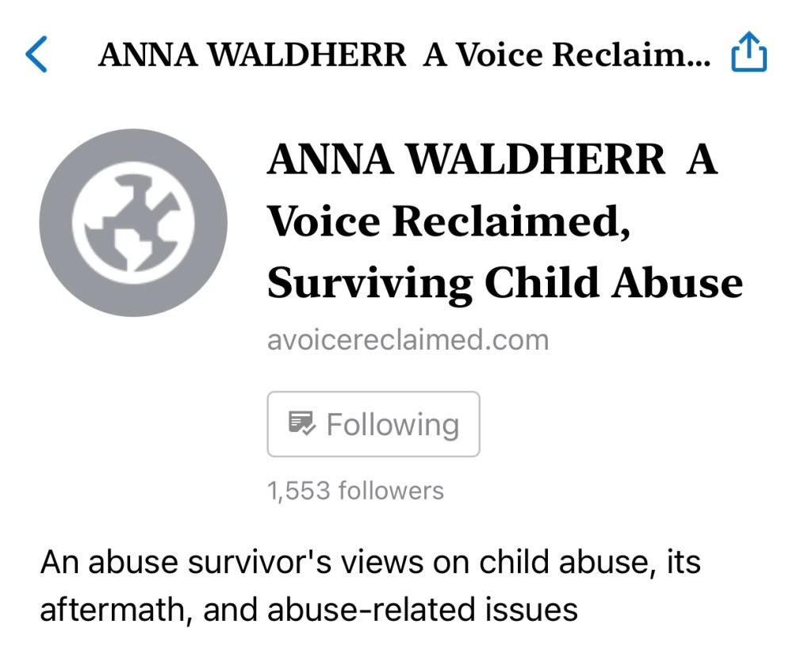The width and height of the screenshot is (812, 662).
Task: Click the checkmark icon inside Following button
Action: [x=302, y=423]
